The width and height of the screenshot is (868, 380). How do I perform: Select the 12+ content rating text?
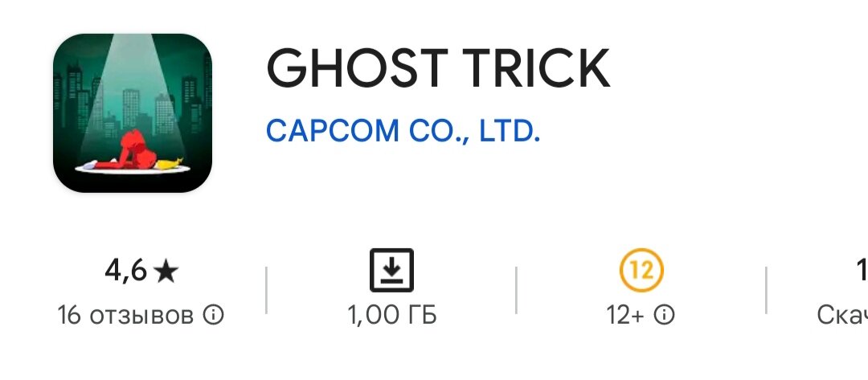coord(625,315)
